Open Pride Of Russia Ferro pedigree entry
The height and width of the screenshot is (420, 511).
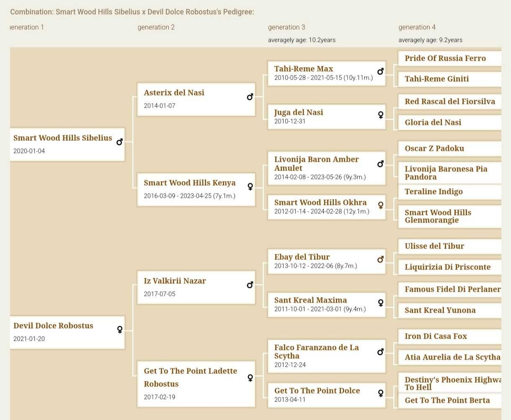click(x=445, y=58)
